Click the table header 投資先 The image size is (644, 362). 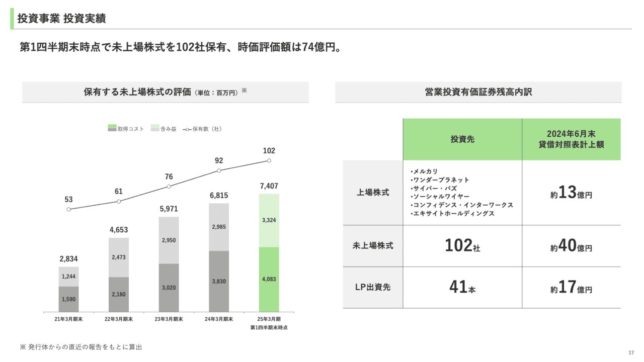coord(462,140)
